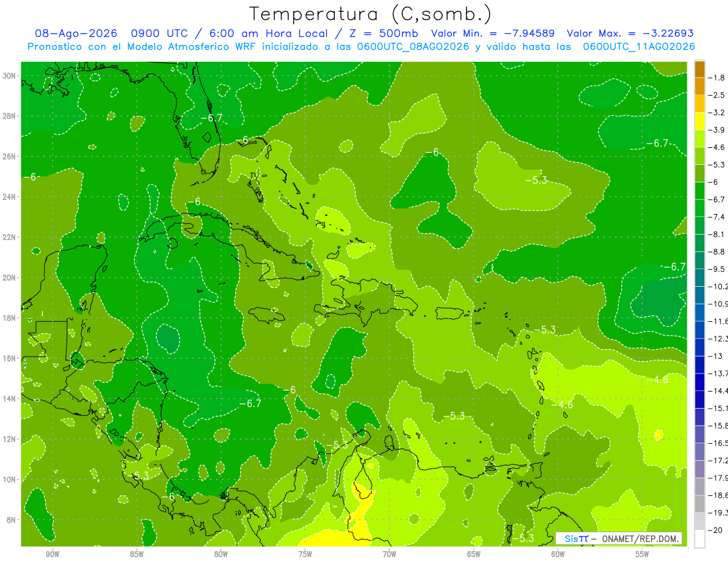Click the '30N' latitude axis label
The width and height of the screenshot is (728, 562).
pyautogui.click(x=10, y=76)
